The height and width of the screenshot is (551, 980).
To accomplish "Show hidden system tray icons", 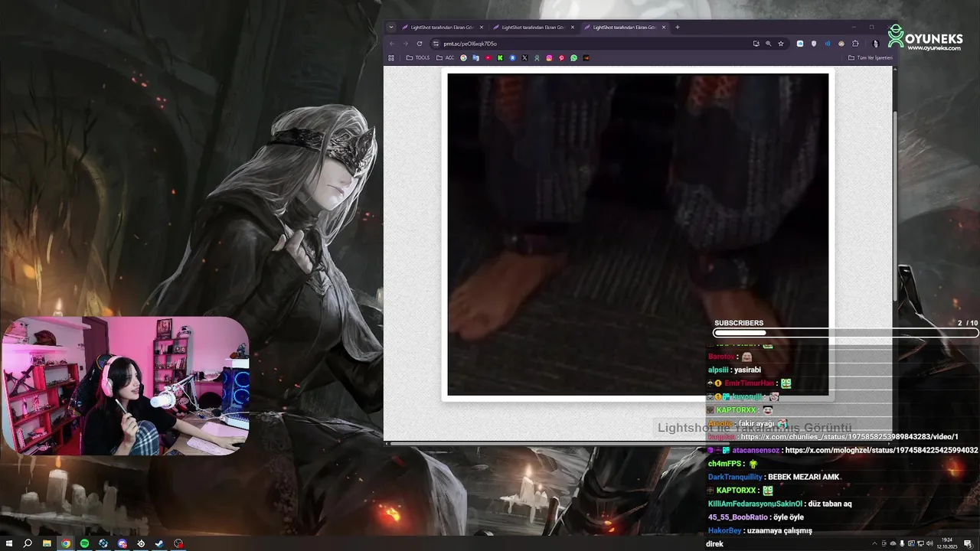I will (874, 543).
